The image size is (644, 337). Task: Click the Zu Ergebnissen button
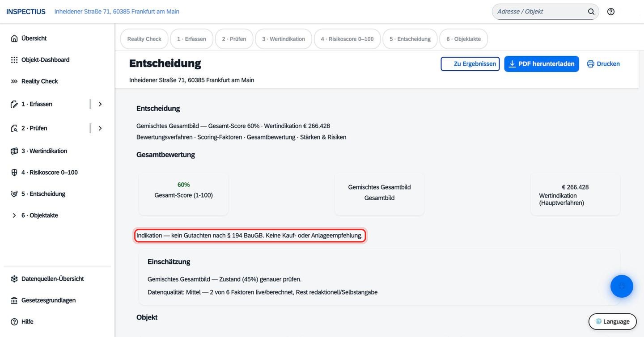tap(470, 64)
